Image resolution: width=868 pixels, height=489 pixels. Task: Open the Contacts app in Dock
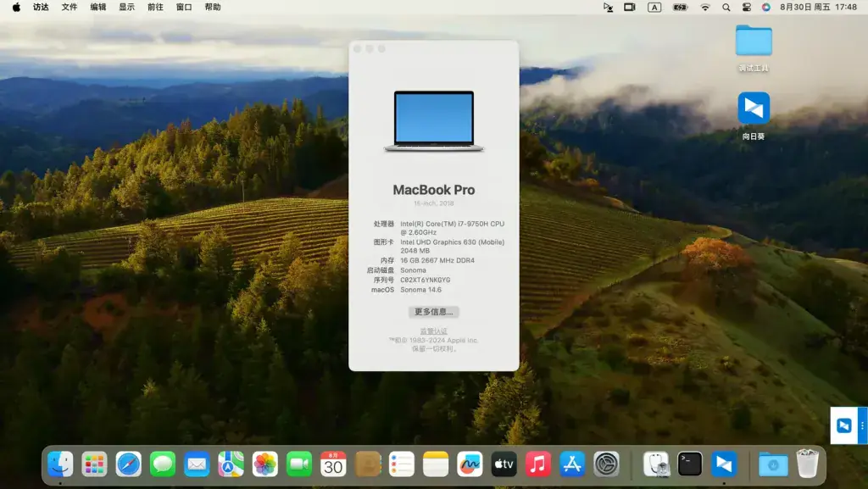coord(368,464)
